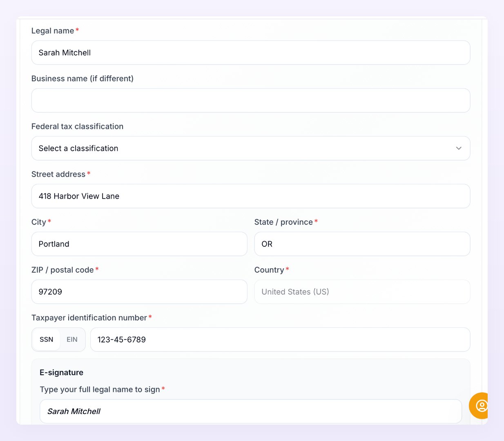Click the City field containing Portland

tap(139, 244)
